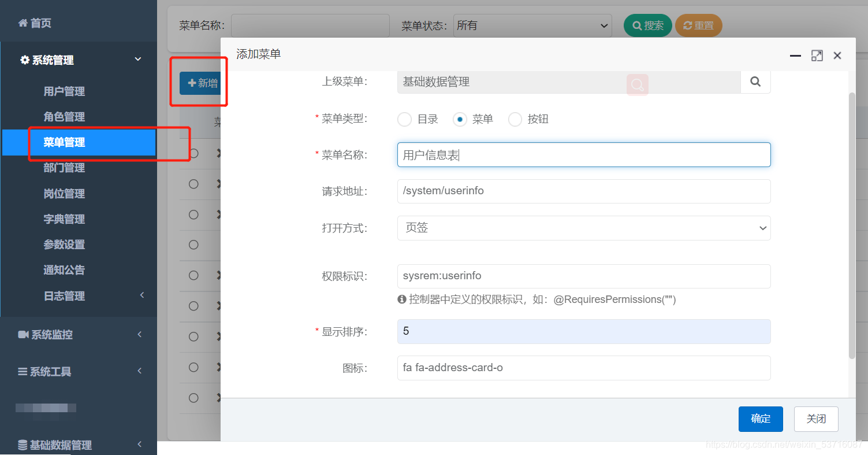Open 用户管理 in the sidebar
The width and height of the screenshot is (868, 455).
(64, 91)
